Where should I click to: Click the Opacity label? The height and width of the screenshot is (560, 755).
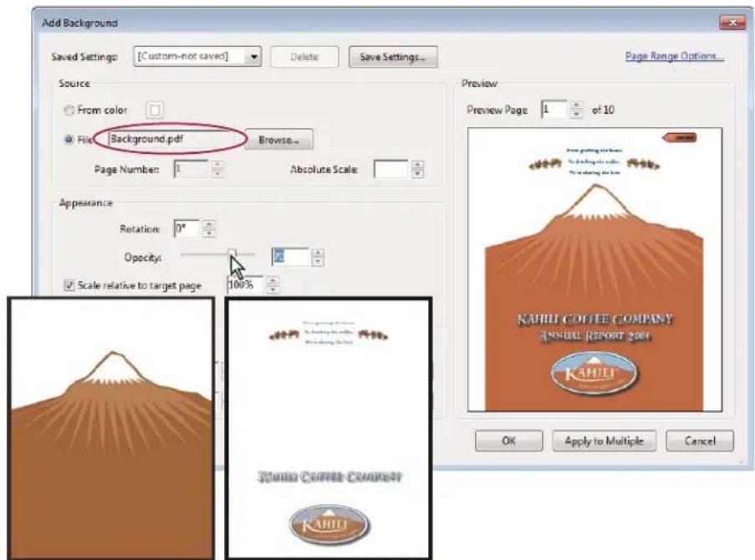tap(142, 257)
